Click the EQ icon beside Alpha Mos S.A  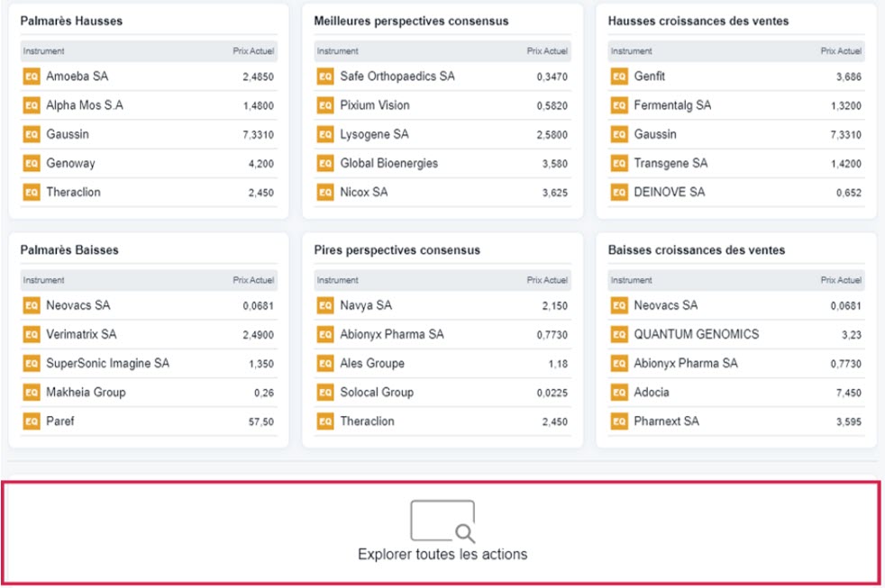tap(32, 105)
